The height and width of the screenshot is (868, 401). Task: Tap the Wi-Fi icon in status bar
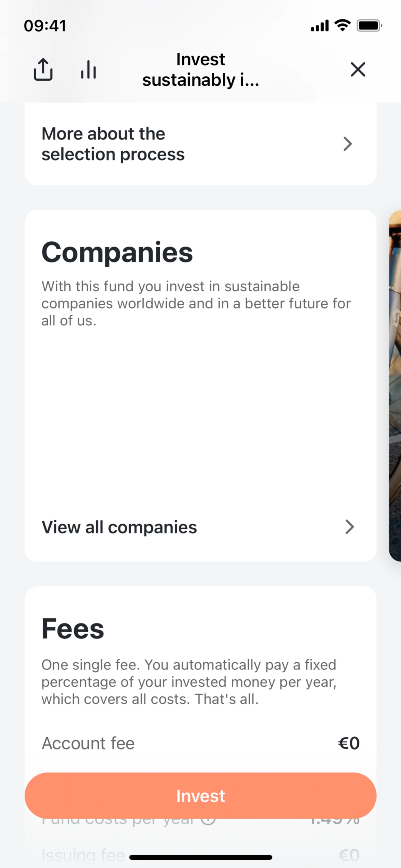click(342, 26)
